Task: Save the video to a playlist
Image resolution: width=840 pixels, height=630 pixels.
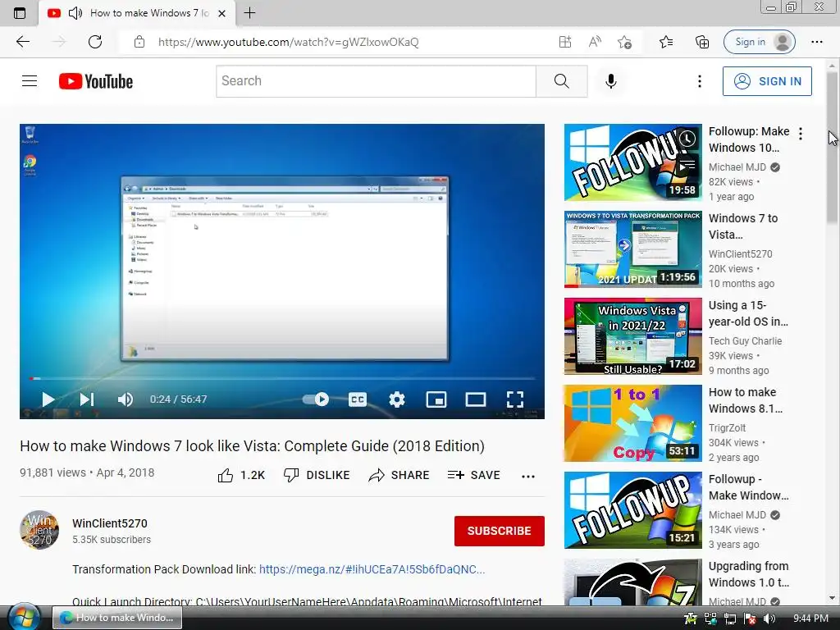Action: click(x=474, y=475)
